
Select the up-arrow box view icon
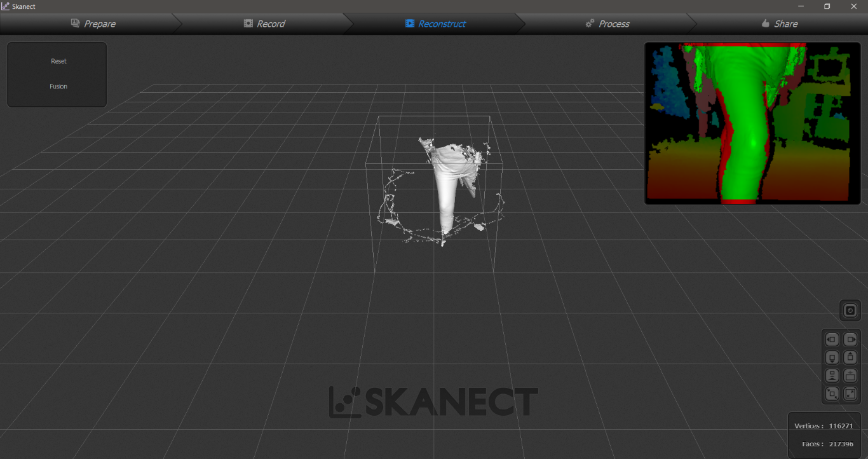coord(850,358)
